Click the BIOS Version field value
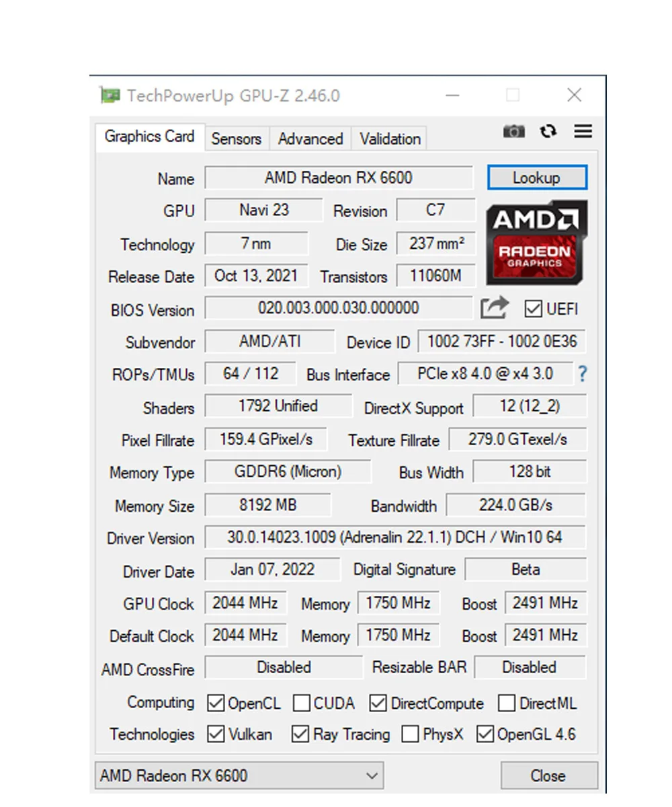The width and height of the screenshot is (672, 807). pyautogui.click(x=339, y=309)
